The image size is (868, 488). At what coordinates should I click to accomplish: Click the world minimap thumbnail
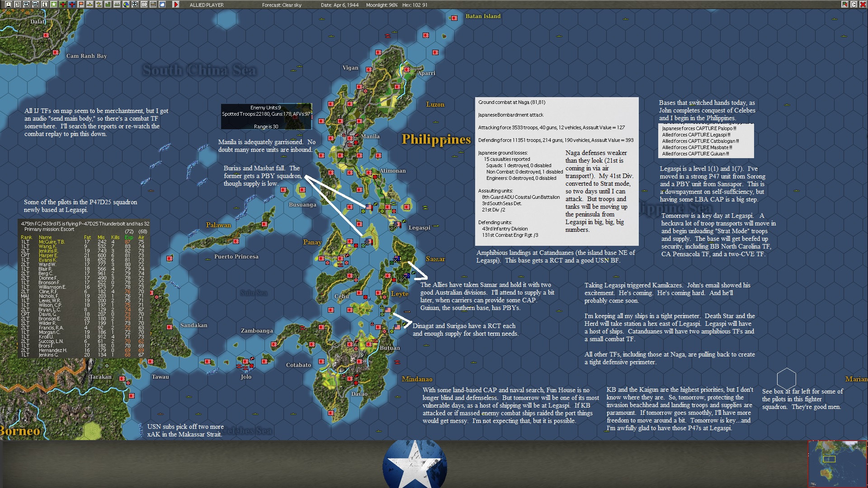(x=837, y=464)
